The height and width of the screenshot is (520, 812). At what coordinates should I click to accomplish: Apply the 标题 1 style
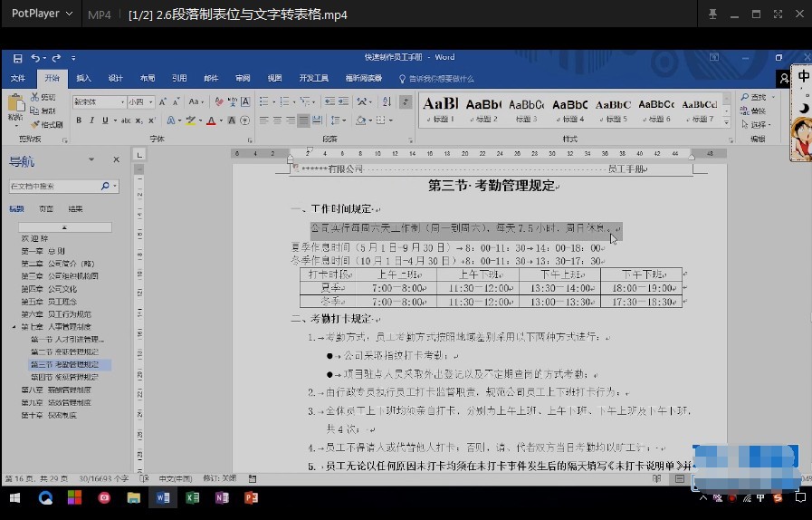tap(440, 110)
